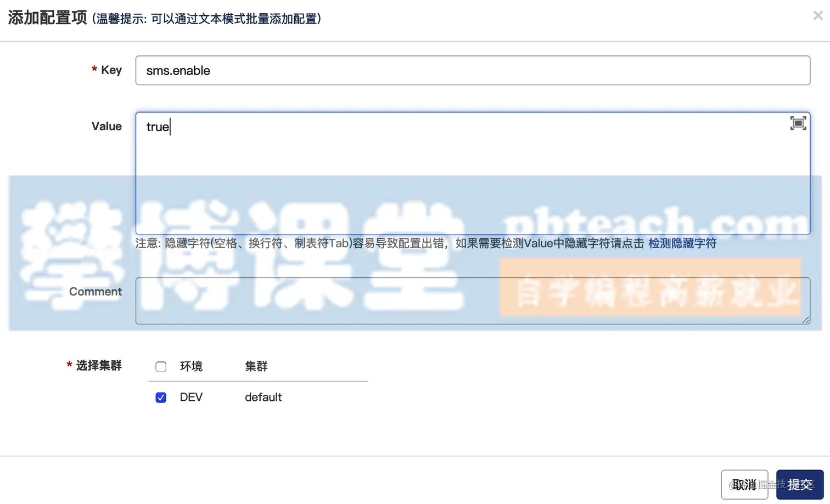Click the 取消 button
Viewport: 830px width, 504px height.
744,484
